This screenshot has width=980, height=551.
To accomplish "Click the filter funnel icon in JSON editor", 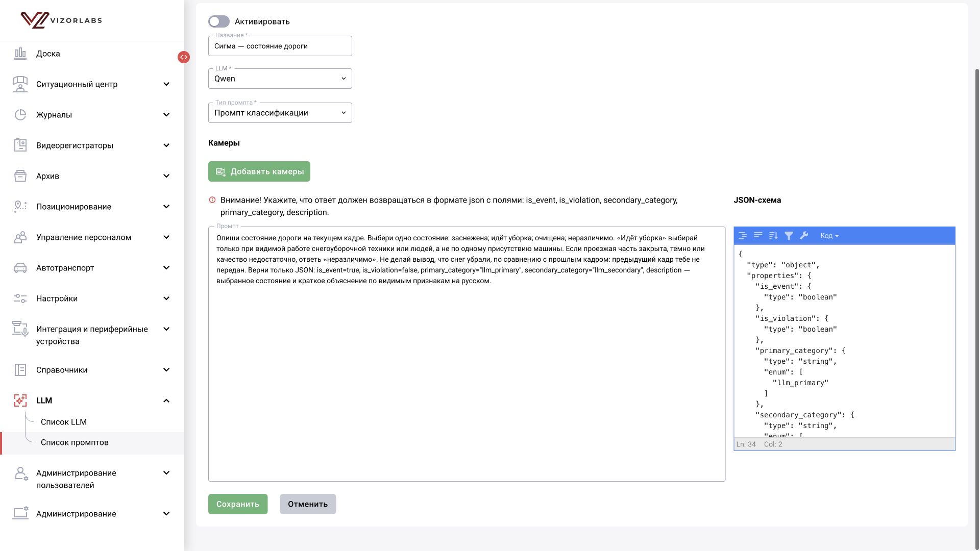I will (x=789, y=236).
